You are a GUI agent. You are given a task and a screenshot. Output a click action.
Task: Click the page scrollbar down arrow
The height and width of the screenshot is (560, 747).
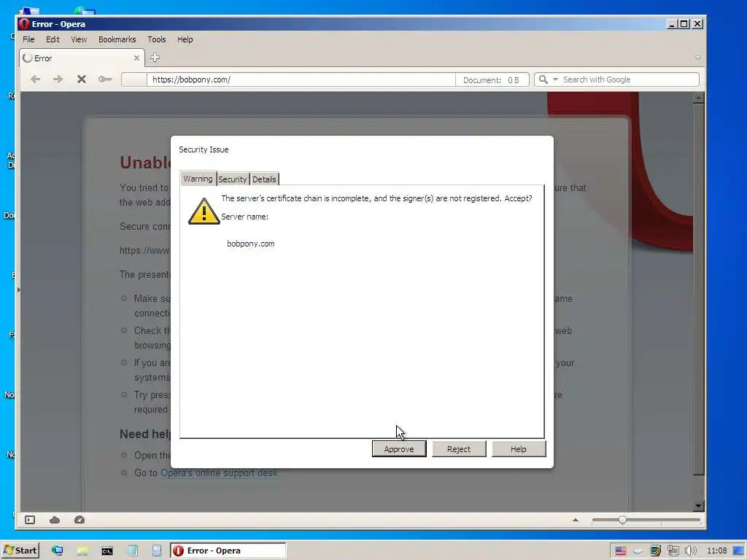click(x=698, y=506)
